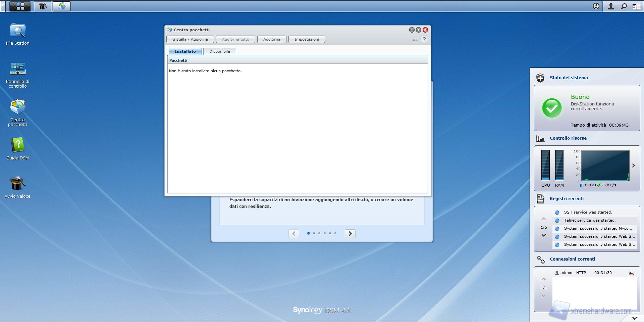Open Avvio veloce wizard icon

tap(17, 184)
